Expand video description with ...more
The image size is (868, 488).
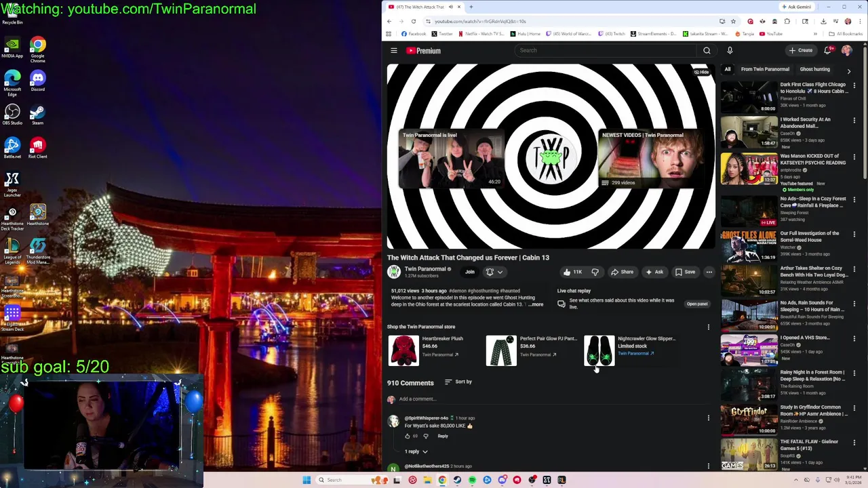(x=536, y=304)
